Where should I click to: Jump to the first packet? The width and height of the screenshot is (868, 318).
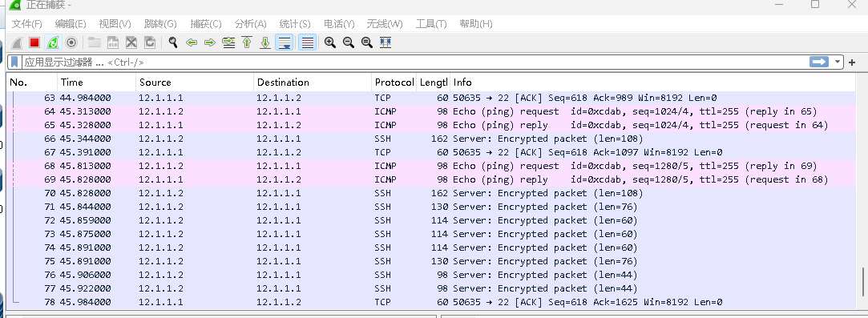coord(247,42)
